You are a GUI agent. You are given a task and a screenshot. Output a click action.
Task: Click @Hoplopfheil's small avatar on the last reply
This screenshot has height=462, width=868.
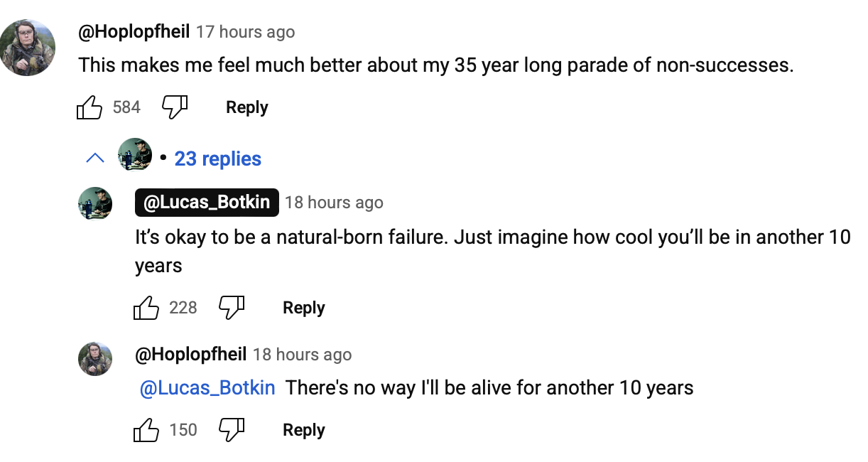[95, 358]
